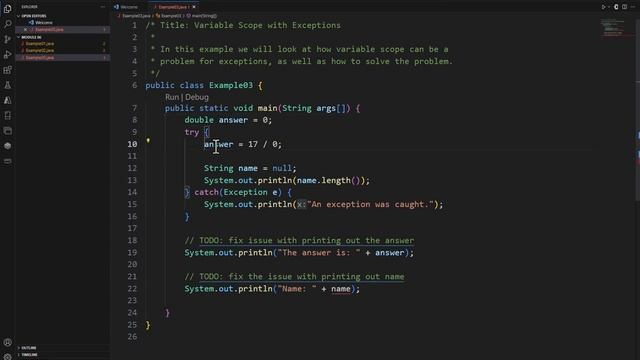The height and width of the screenshot is (360, 640).
Task: Click 'String name = null;' on line 12
Action: [250, 168]
